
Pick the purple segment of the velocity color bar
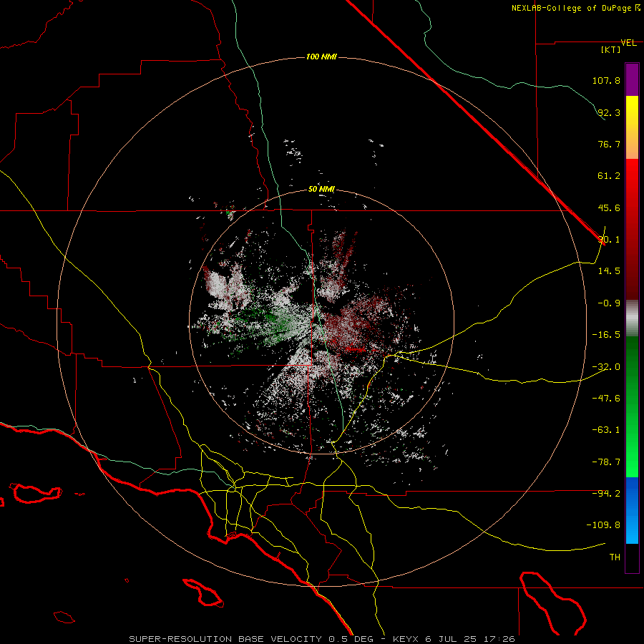coord(632,79)
